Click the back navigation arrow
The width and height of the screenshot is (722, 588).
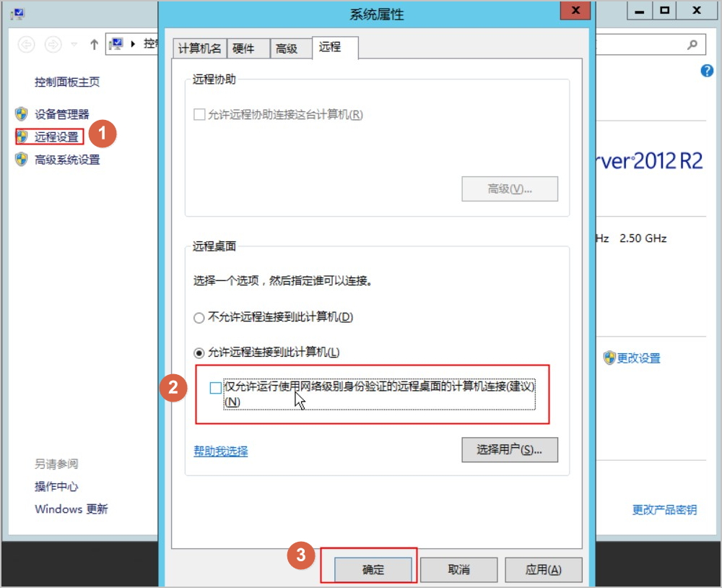click(x=27, y=45)
